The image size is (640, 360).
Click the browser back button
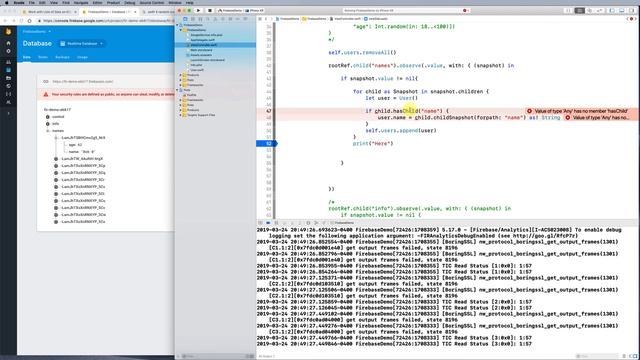pos(5,20)
